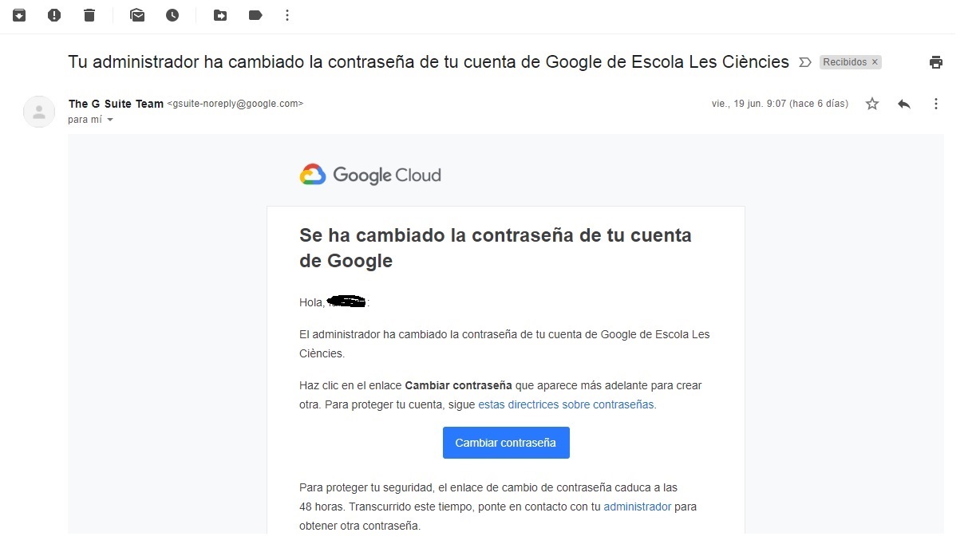Open the Labels icon
Viewport: 980px width, 552px height.
click(x=255, y=15)
